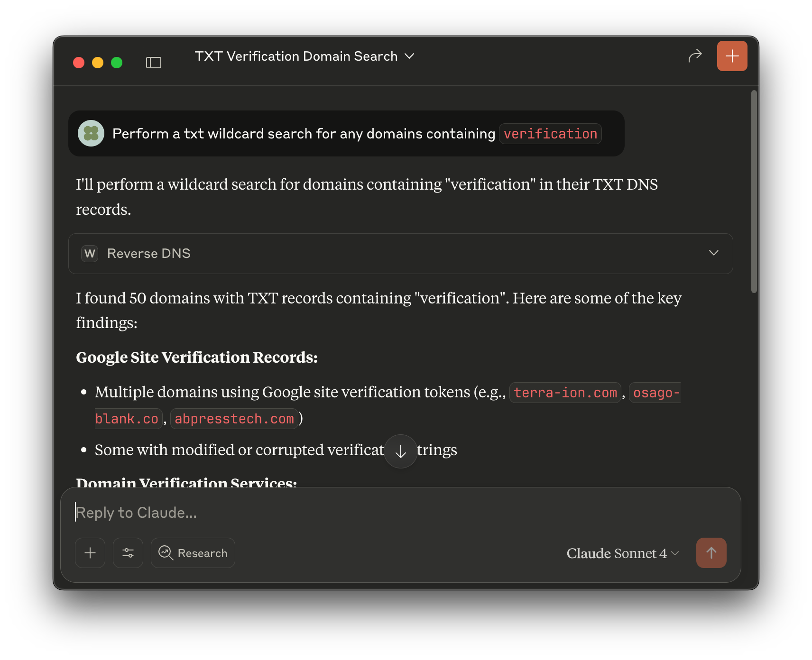Open the Claude Sonnet 4 model selector
This screenshot has width=812, height=660.
pyautogui.click(x=622, y=553)
